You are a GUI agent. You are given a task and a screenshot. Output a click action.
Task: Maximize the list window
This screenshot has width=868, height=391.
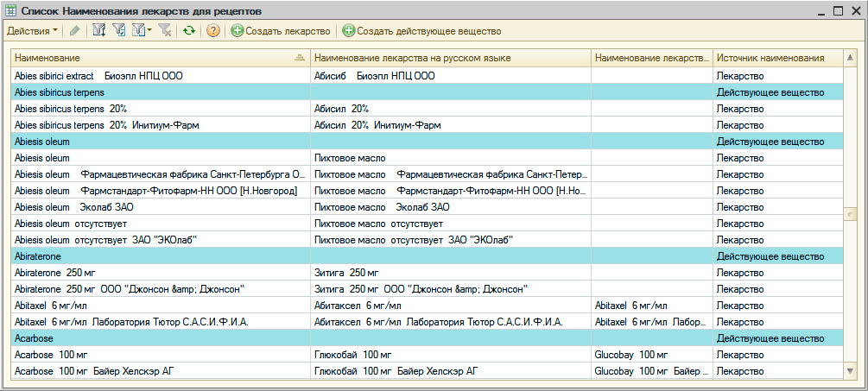click(x=837, y=10)
